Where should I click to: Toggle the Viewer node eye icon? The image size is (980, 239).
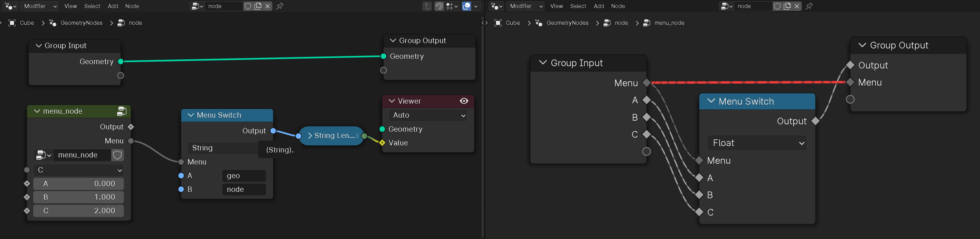tap(464, 101)
